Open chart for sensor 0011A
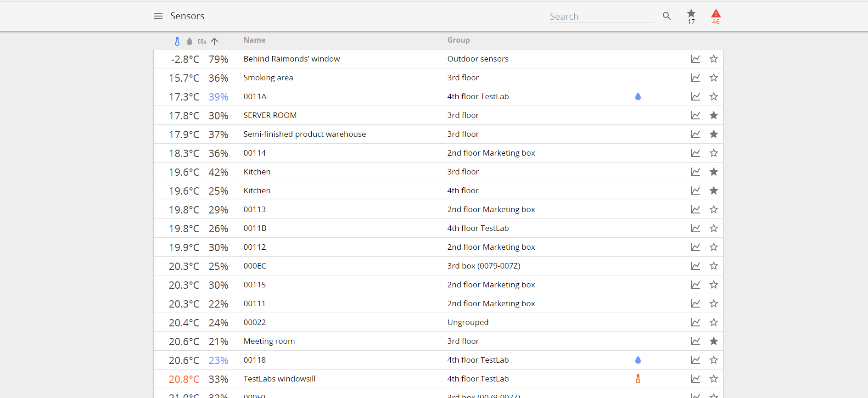868x398 pixels. tap(695, 96)
